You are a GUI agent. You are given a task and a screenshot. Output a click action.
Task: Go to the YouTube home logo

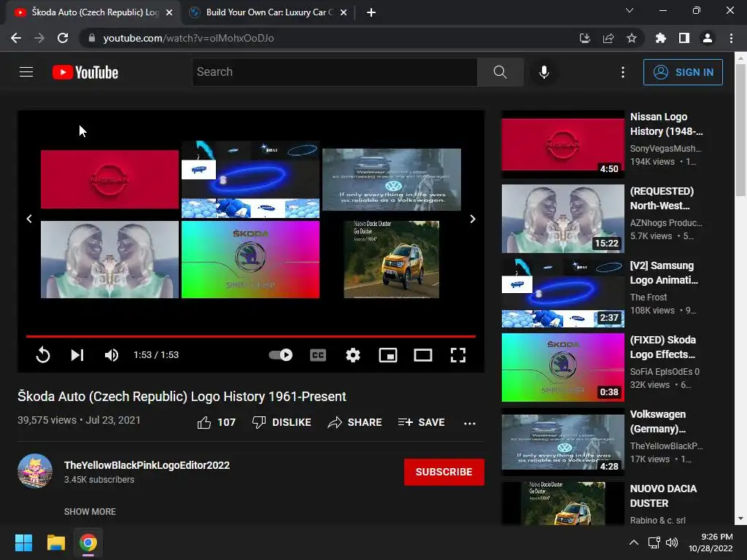pyautogui.click(x=85, y=72)
